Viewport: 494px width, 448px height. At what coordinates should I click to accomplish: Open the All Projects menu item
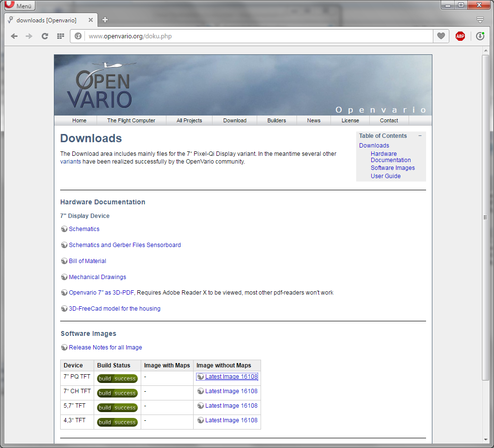coord(189,120)
